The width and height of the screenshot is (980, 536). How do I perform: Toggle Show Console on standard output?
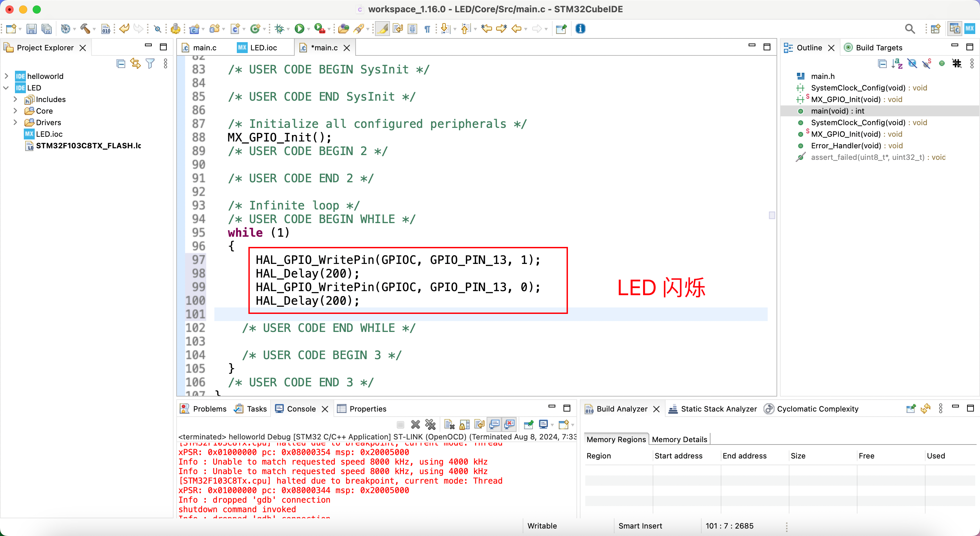coord(494,424)
